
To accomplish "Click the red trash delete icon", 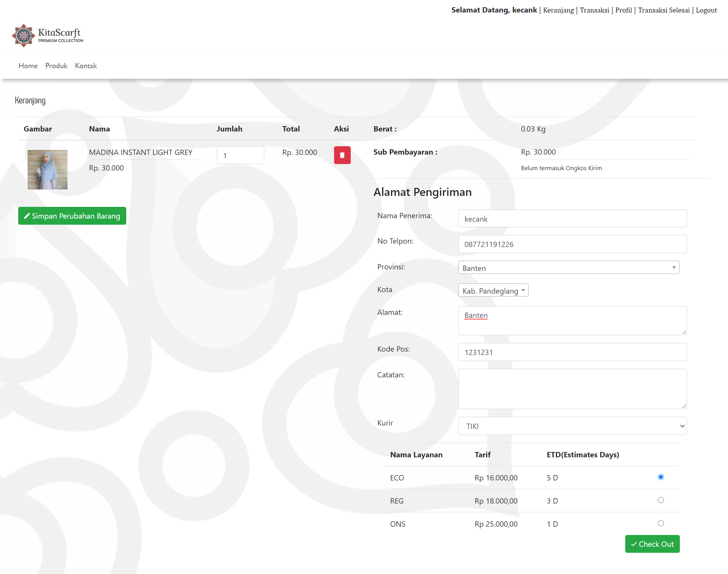I will [x=342, y=155].
